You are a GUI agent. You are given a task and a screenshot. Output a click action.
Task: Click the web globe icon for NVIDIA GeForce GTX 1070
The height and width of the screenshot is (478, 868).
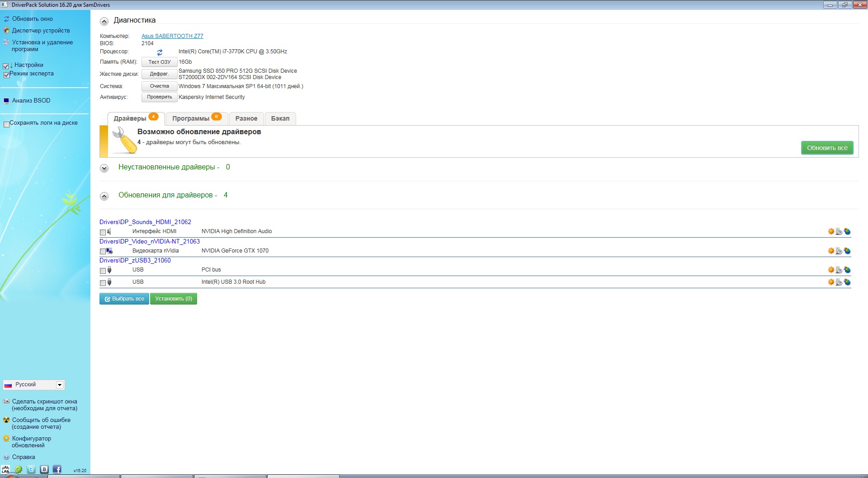click(x=847, y=251)
